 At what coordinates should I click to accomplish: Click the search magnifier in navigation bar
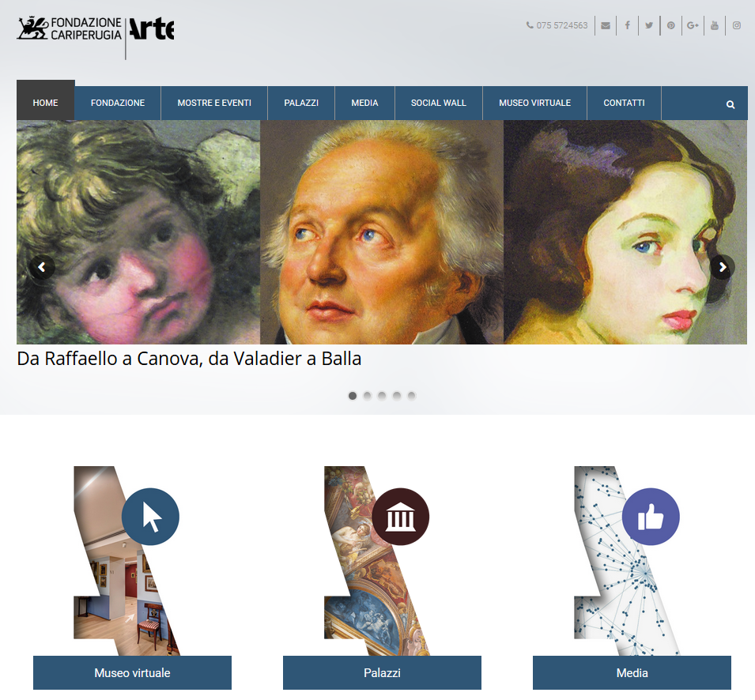point(730,104)
